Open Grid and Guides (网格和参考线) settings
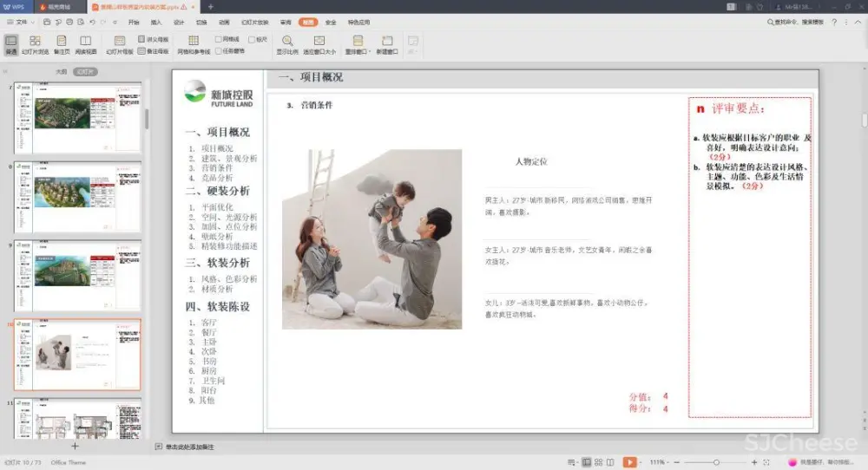Screen dimensions: 868x470 (x=194, y=44)
